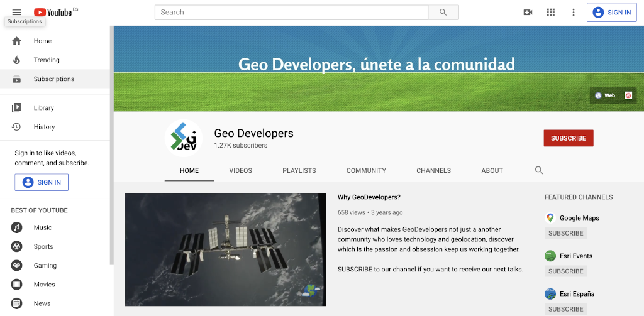Open History in the sidebar
Screen dimensions: 644x316
55,127
